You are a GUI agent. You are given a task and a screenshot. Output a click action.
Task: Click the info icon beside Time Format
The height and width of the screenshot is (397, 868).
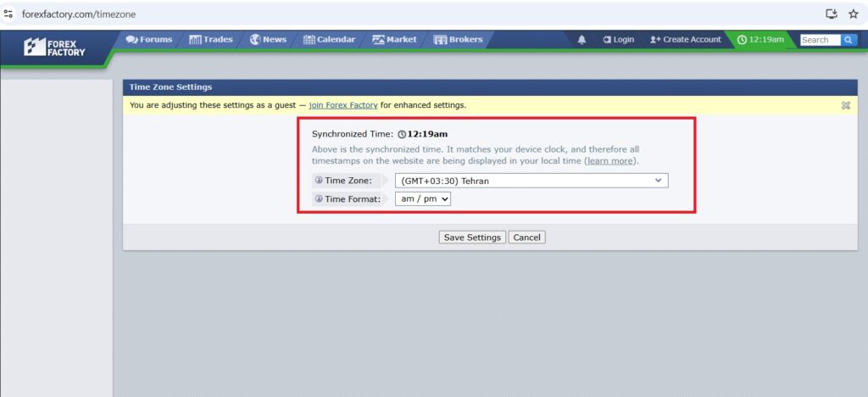[x=319, y=198]
